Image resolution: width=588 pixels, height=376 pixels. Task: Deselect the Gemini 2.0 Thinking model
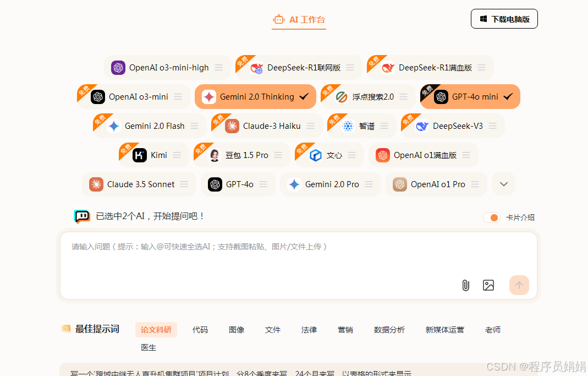[255, 97]
